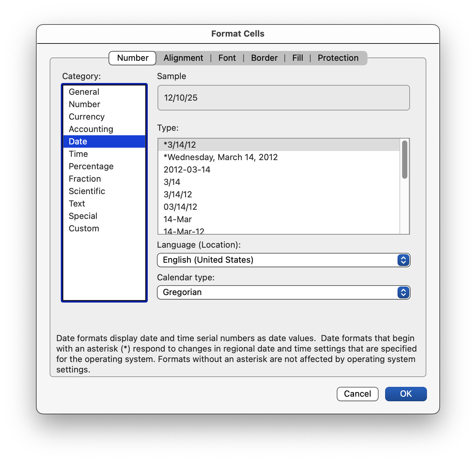Viewport: 476px width, 462px height.
Task: Open the Fill tab
Action: (x=297, y=58)
